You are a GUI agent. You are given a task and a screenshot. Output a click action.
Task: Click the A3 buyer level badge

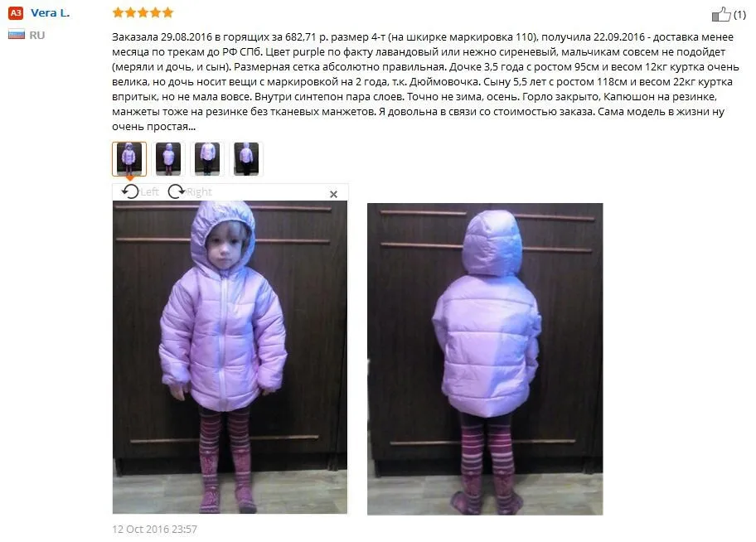click(x=16, y=13)
